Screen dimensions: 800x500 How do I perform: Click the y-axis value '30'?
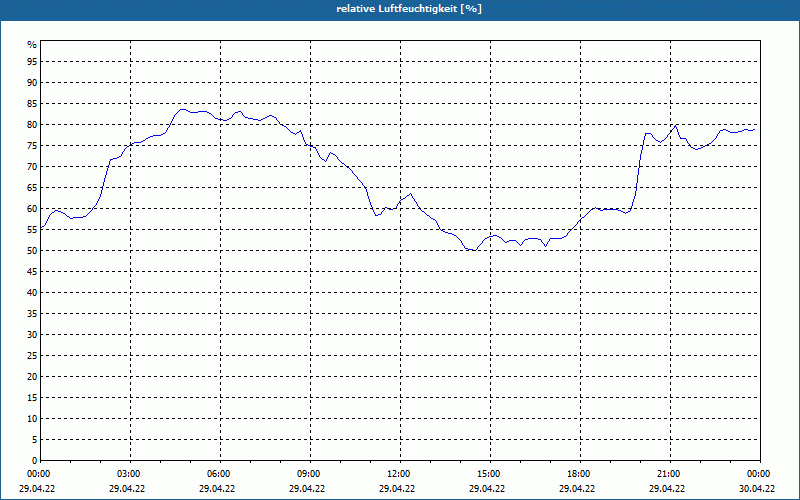coord(32,335)
